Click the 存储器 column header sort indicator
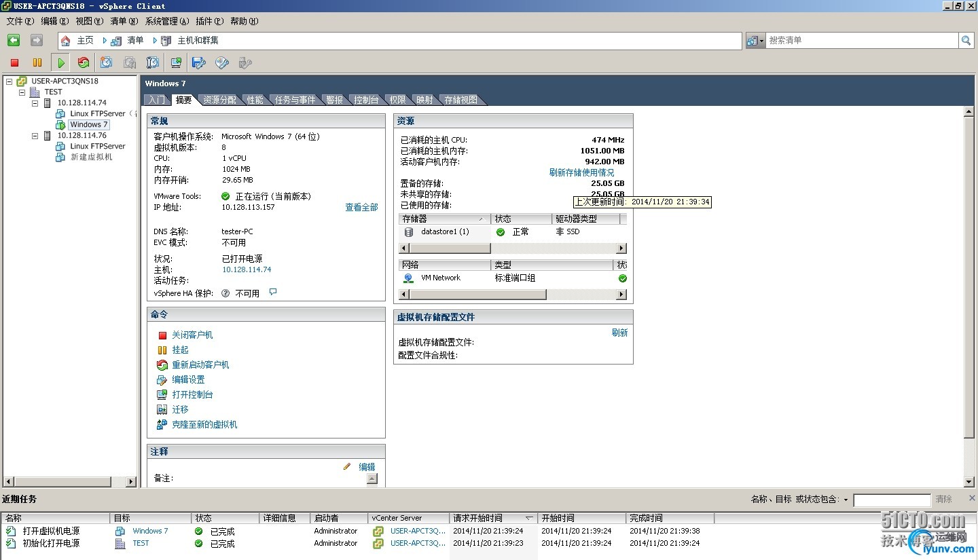The image size is (978, 560). point(483,219)
